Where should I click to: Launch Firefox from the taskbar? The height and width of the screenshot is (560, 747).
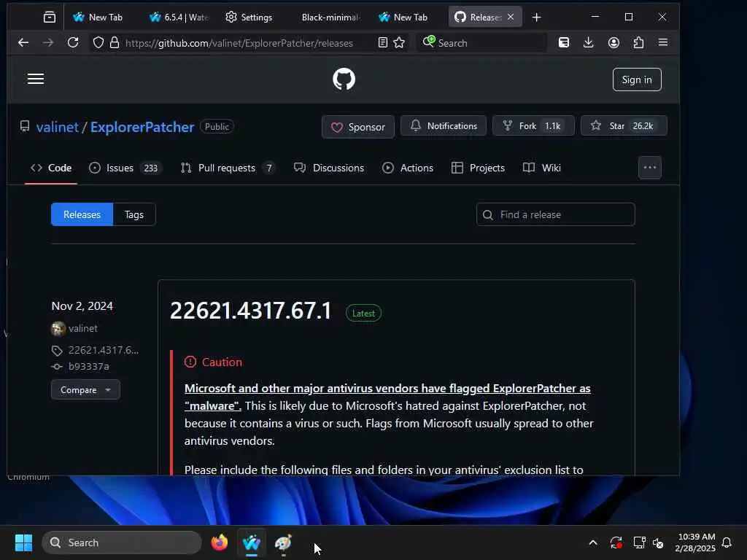[219, 542]
